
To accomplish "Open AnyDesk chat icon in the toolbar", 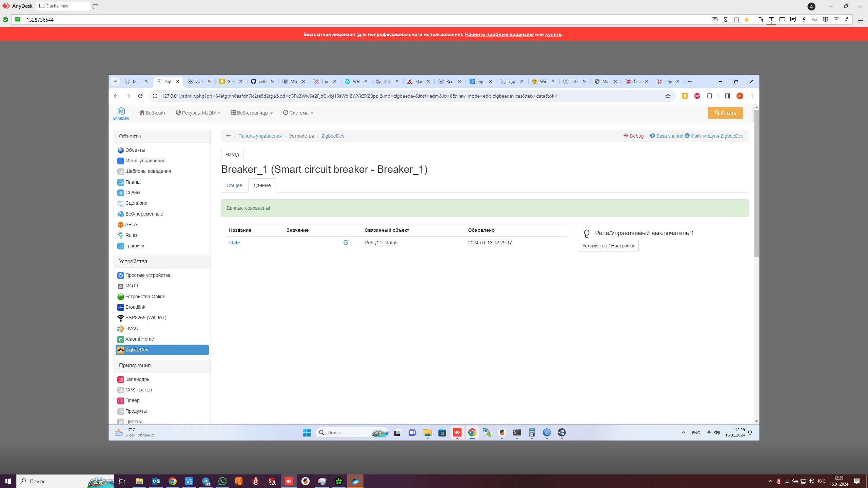I will pos(793,20).
